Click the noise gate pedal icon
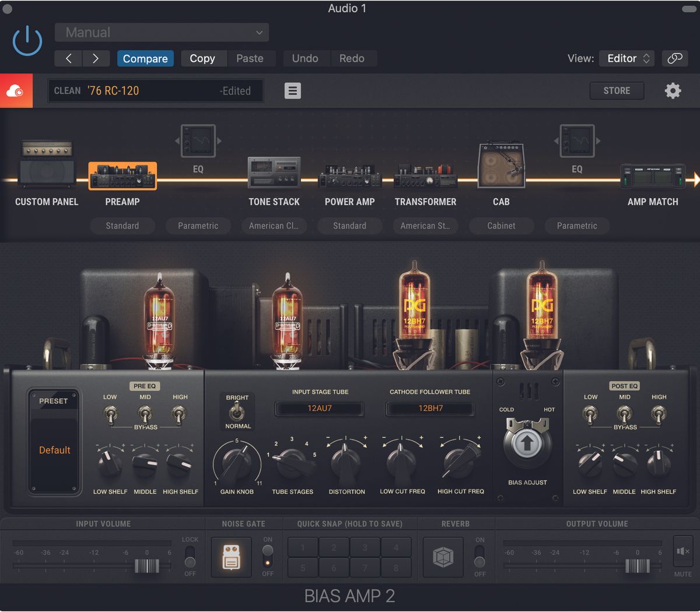Viewport: 700px width, 612px height. coord(231,557)
